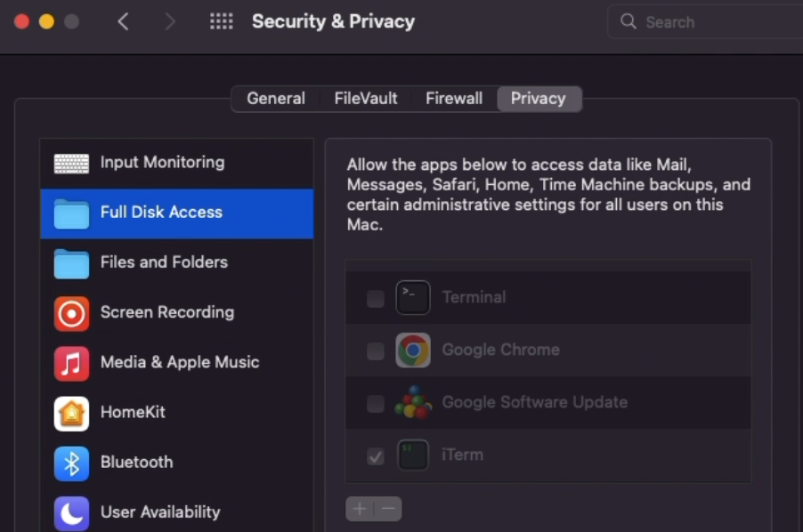Select the Bluetooth category icon
Screen dimensions: 803x532
71,463
